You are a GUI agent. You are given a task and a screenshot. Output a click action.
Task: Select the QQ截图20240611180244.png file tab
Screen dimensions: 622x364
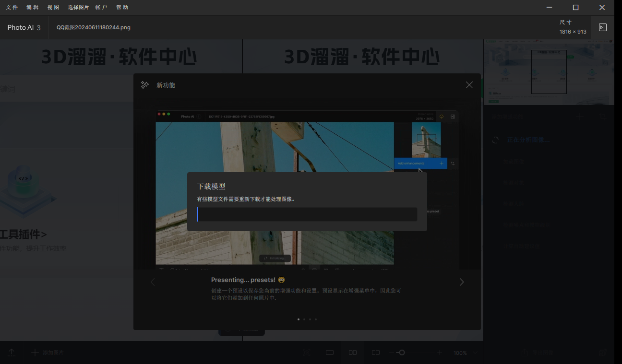(x=94, y=27)
